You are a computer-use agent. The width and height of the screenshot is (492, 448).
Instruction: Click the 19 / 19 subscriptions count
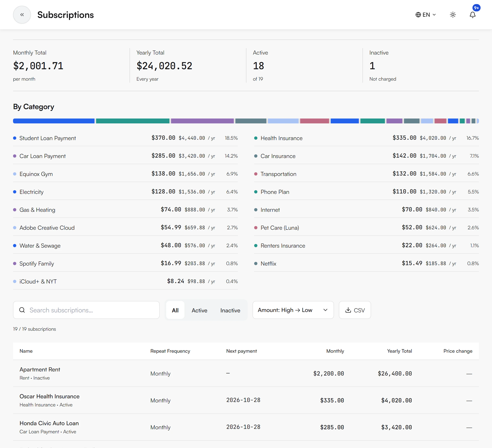tap(34, 329)
